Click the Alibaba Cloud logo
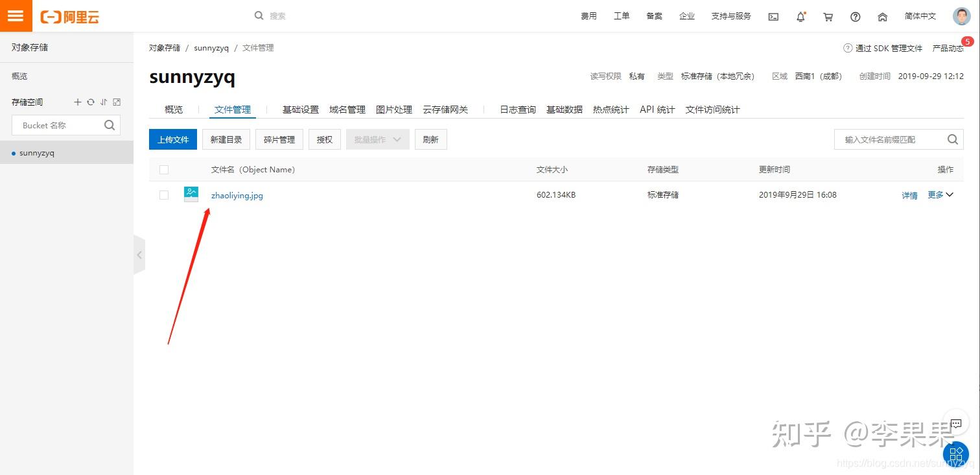The height and width of the screenshot is (475, 980). [x=69, y=17]
